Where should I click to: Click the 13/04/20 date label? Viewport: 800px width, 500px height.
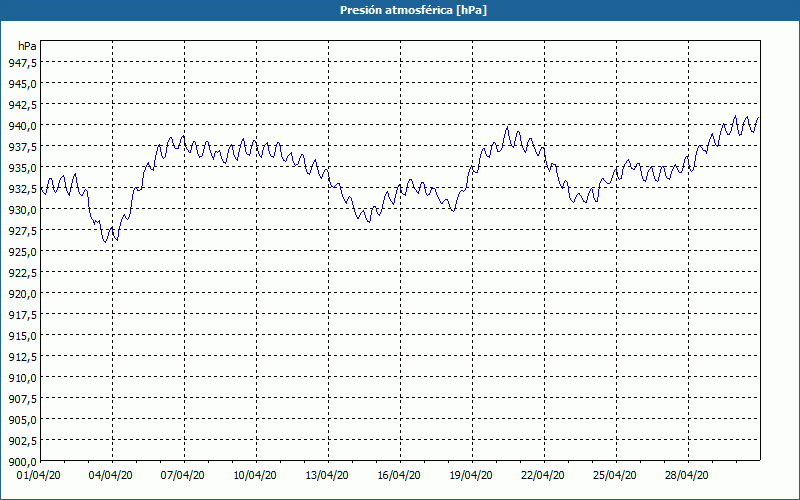coord(327,475)
